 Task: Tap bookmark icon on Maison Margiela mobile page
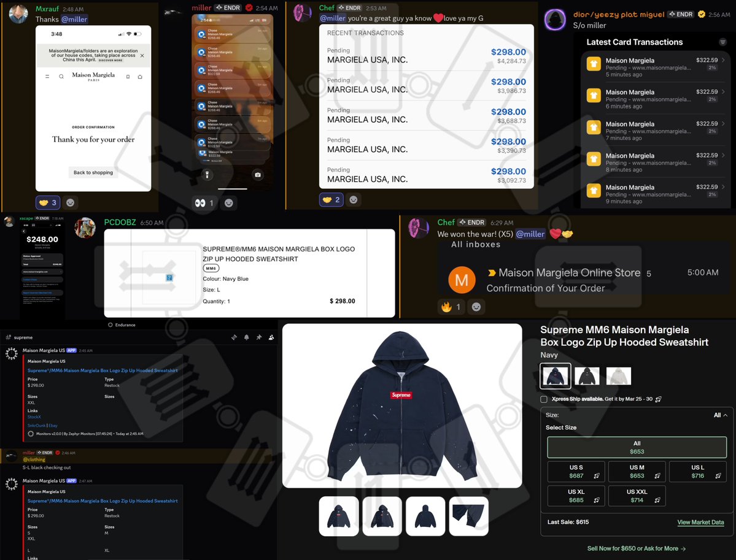coord(128,77)
